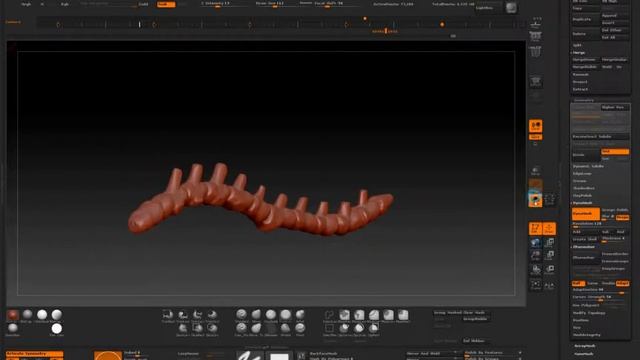640x360 pixels.
Task: Toggle the Half option in ZRemesher
Action: tap(578, 283)
